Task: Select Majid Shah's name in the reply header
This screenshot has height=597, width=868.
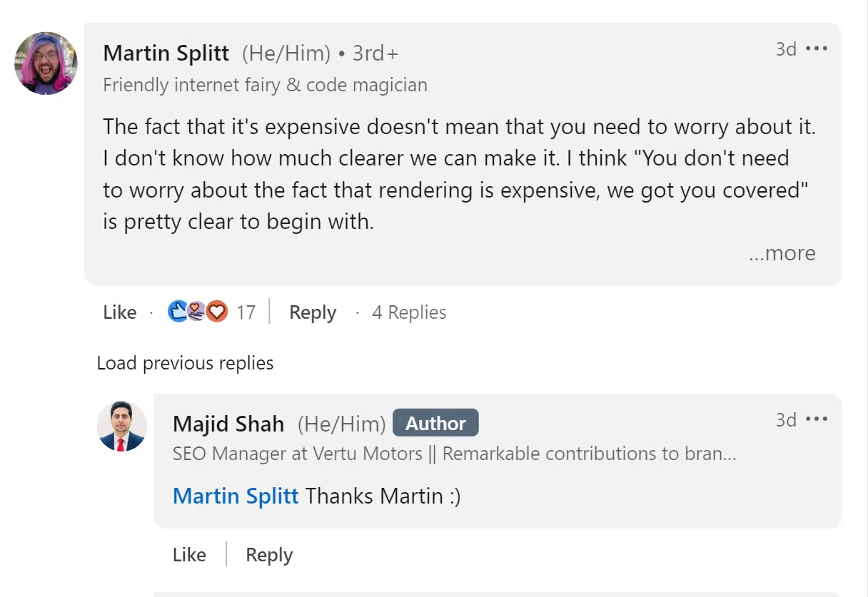Action: pos(228,424)
